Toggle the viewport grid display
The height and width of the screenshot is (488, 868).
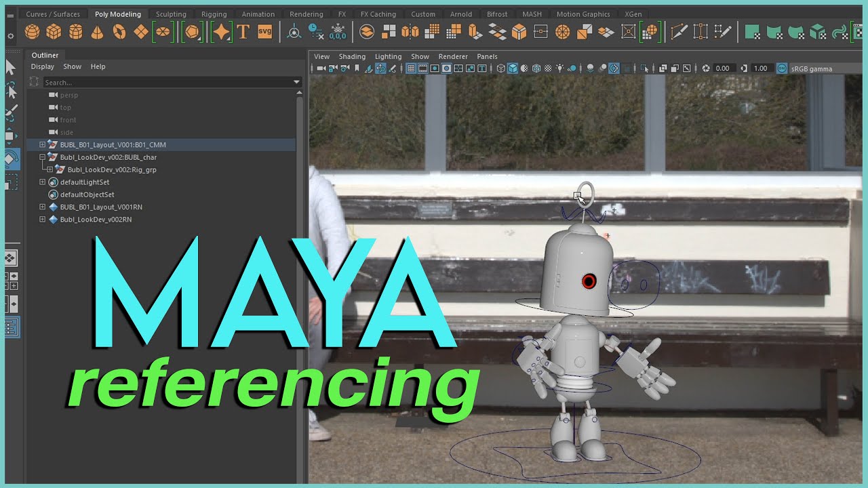pyautogui.click(x=411, y=68)
